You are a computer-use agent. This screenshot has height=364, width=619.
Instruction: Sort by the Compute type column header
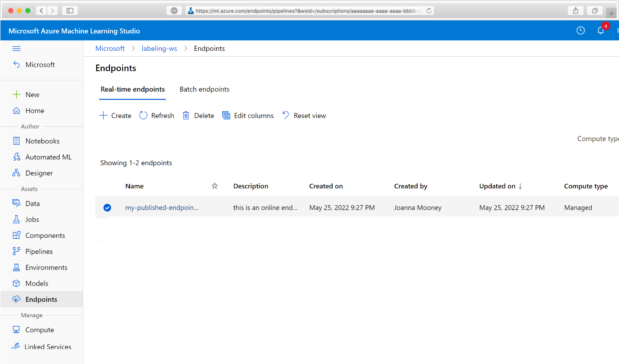click(586, 186)
